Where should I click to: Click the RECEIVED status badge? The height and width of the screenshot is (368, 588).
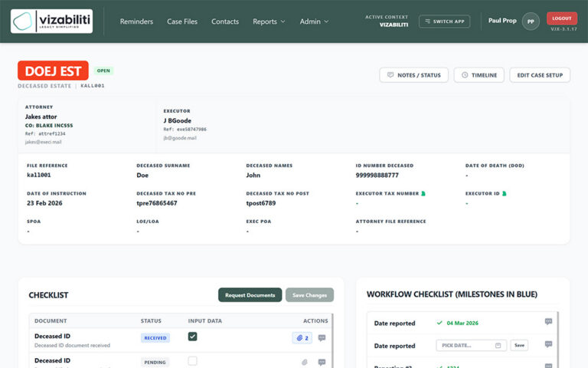point(155,338)
